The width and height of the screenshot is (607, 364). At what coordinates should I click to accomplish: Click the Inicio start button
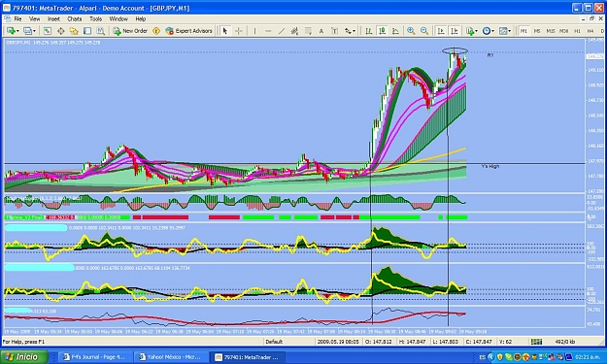(24, 356)
